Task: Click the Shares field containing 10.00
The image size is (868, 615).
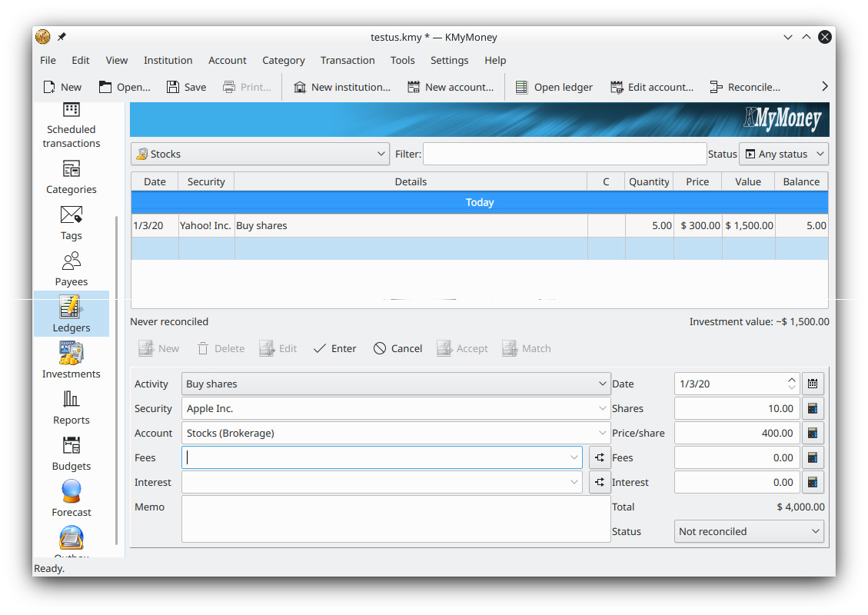Action: click(x=737, y=408)
